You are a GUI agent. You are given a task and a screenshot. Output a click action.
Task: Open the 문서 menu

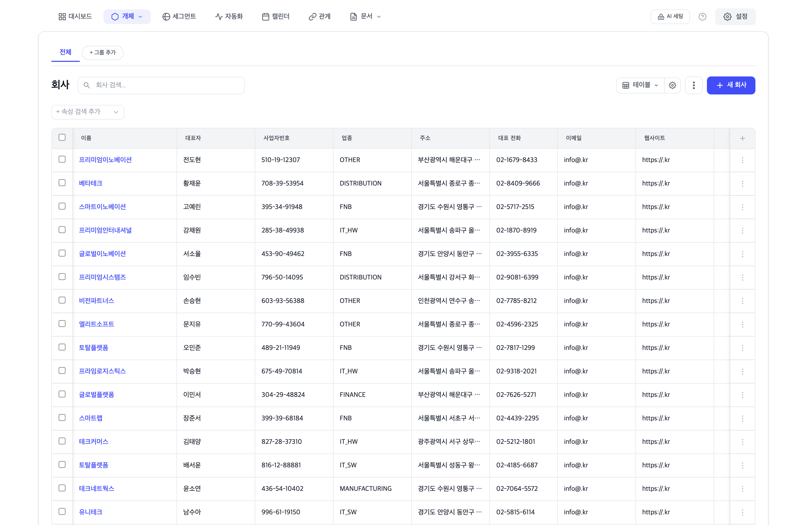click(x=365, y=16)
